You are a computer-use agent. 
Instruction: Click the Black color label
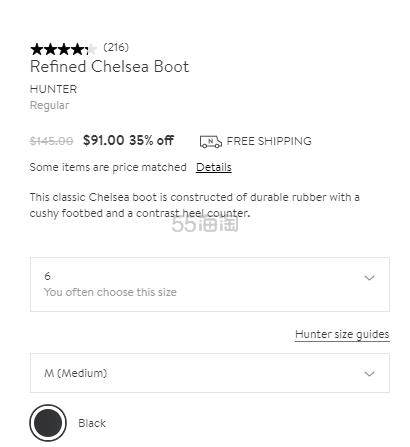tap(92, 423)
